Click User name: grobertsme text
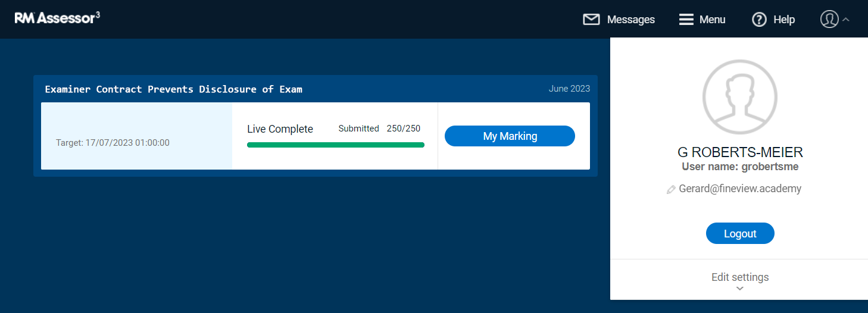The width and height of the screenshot is (868, 313). [740, 167]
